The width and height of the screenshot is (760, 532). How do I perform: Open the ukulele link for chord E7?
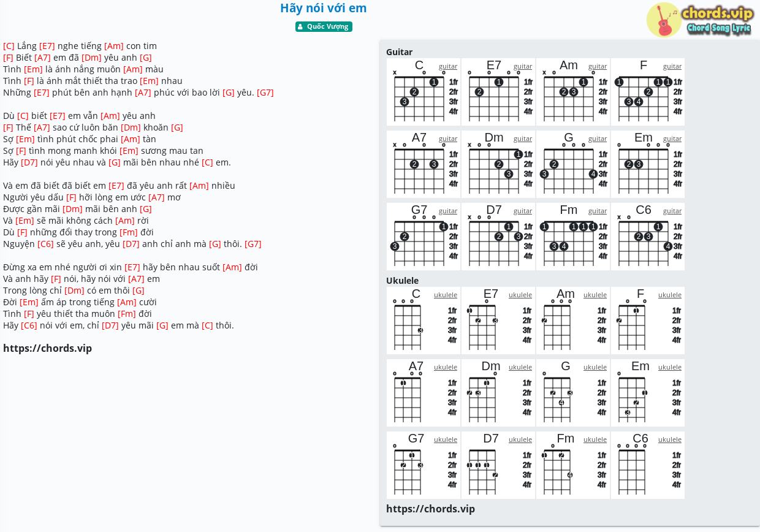pyautogui.click(x=520, y=295)
